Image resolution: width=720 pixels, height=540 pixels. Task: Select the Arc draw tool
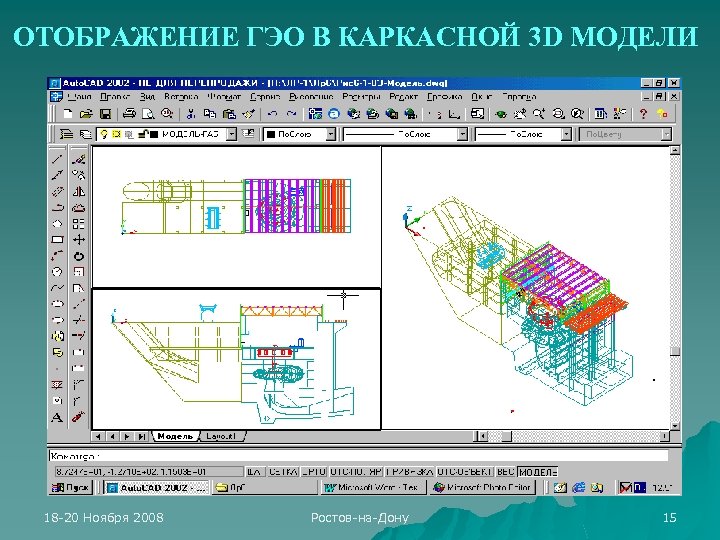point(57,255)
